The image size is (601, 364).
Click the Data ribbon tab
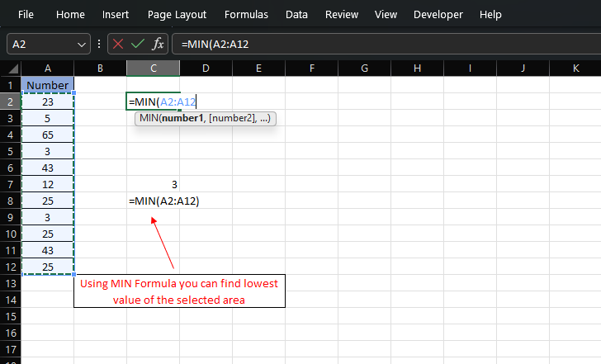(296, 15)
